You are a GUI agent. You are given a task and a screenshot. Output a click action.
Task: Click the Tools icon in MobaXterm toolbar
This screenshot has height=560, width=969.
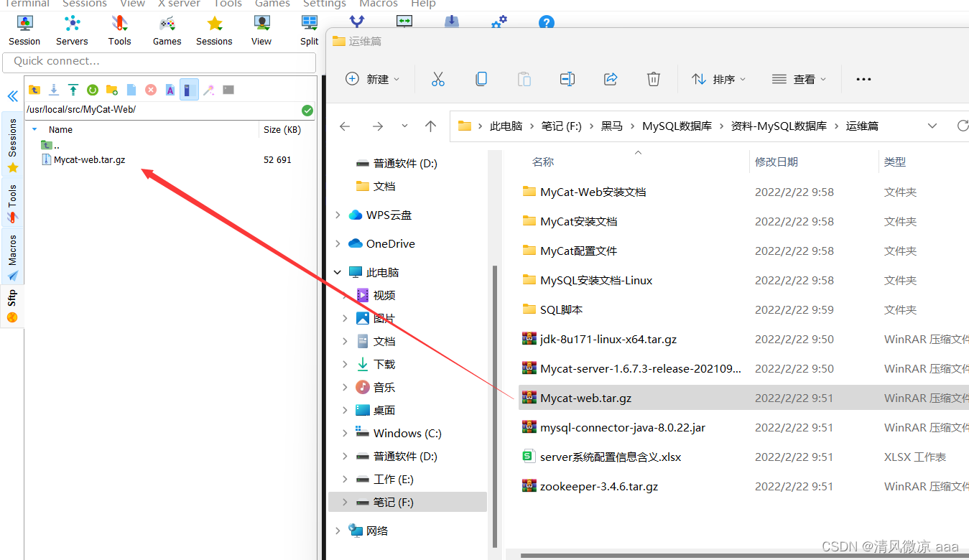pos(119,30)
